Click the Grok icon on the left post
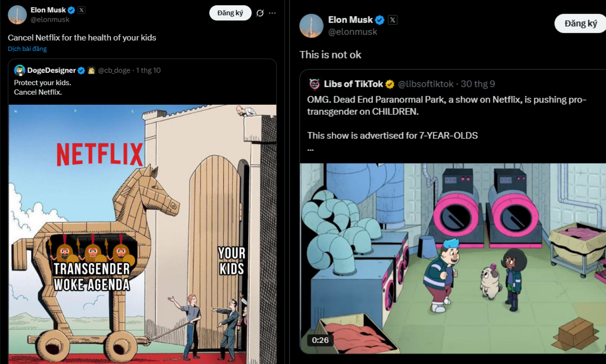The height and width of the screenshot is (364, 606). [260, 13]
